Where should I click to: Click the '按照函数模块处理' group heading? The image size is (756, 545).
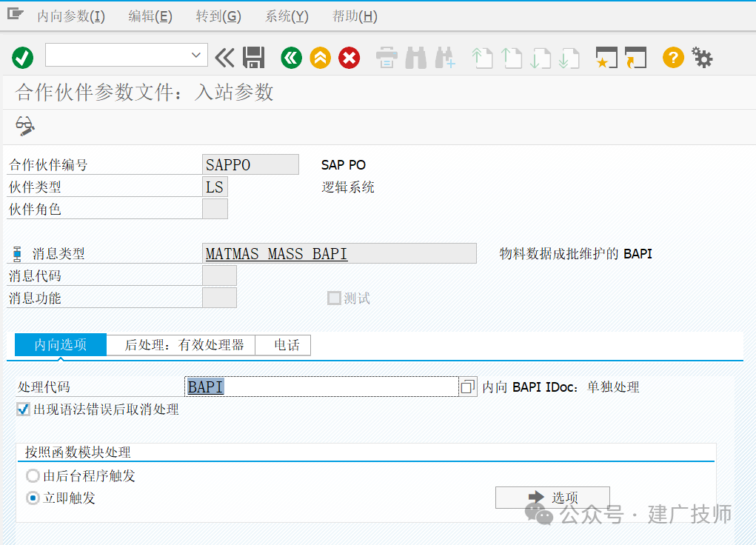tap(78, 452)
